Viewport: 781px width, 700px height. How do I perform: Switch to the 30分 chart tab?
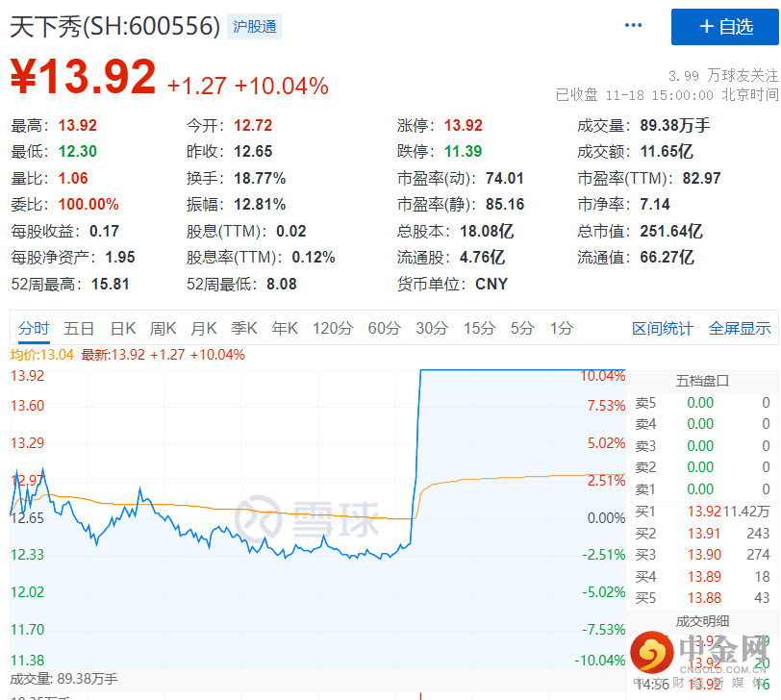click(432, 329)
